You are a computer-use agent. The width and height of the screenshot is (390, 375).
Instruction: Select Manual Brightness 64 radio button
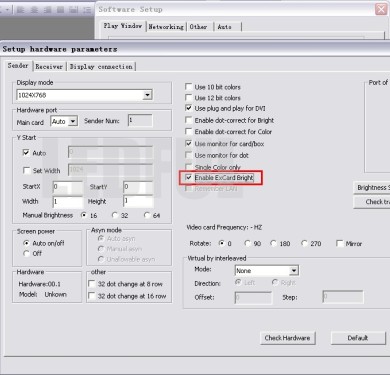[147, 215]
